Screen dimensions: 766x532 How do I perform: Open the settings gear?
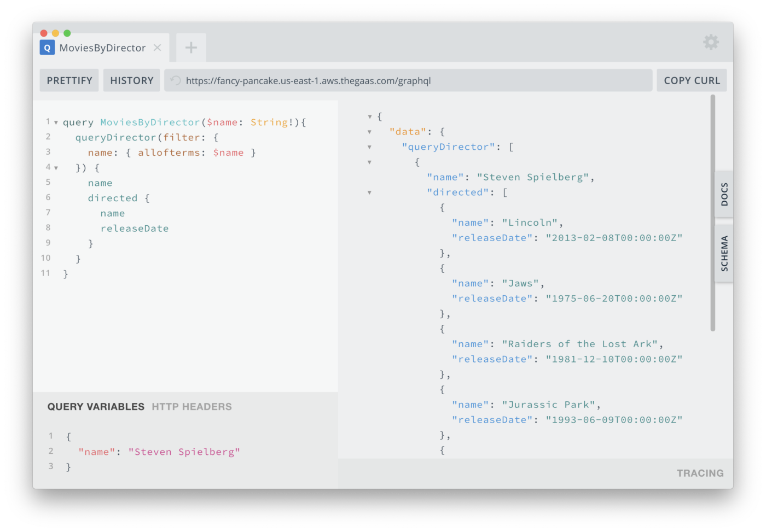pyautogui.click(x=711, y=42)
